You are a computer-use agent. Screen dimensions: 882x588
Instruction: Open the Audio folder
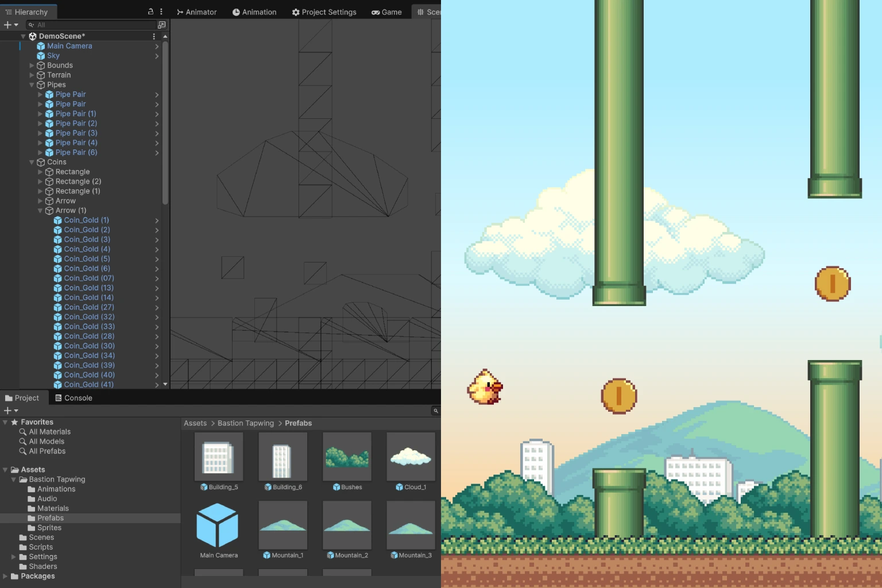42,499
